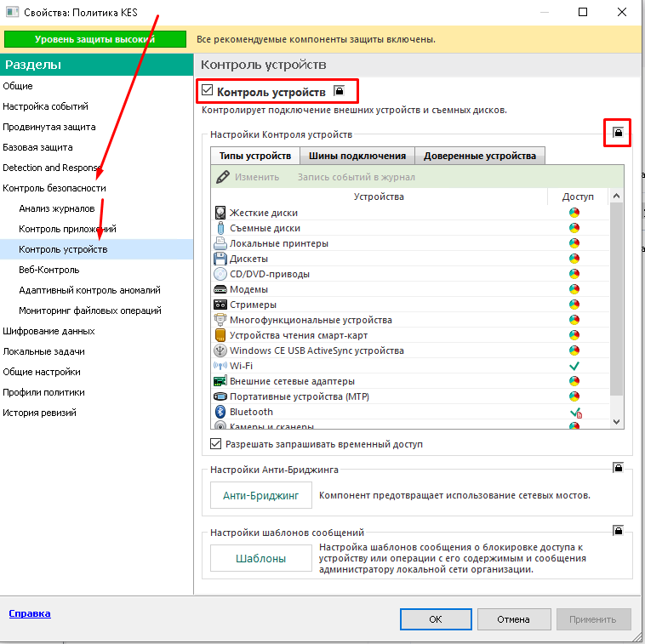Click device list scrollbar up arrow

click(x=616, y=197)
